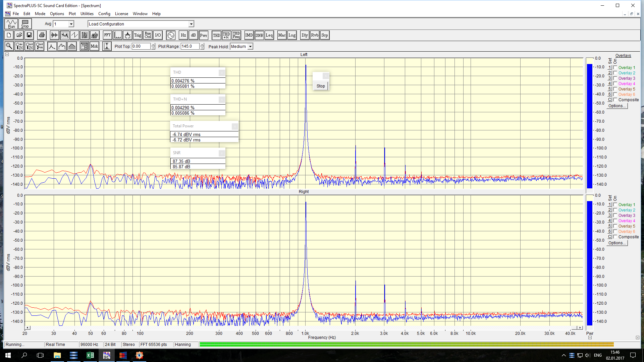Click inside the Plot Range field
Image resolution: width=644 pixels, height=362 pixels.
coord(190,47)
